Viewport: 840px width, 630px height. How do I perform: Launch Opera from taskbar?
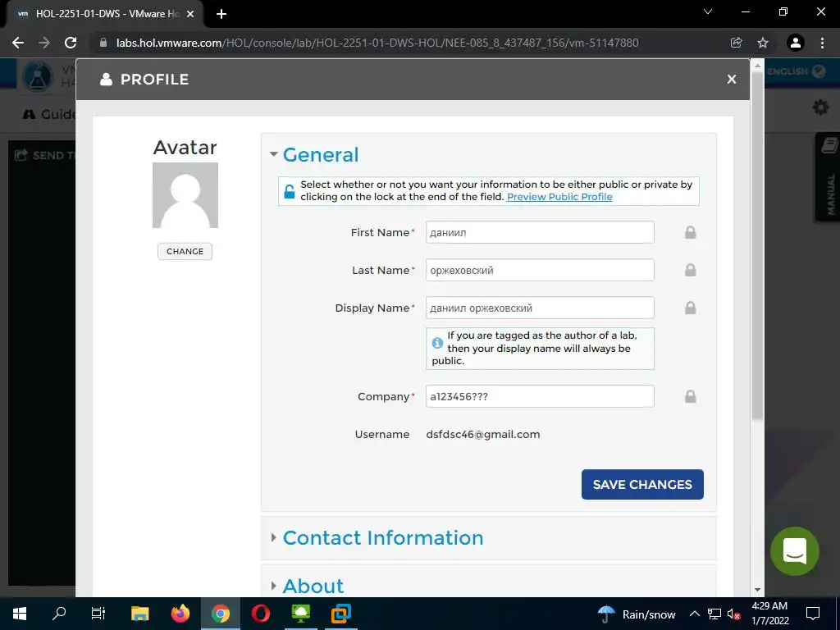coord(260,614)
